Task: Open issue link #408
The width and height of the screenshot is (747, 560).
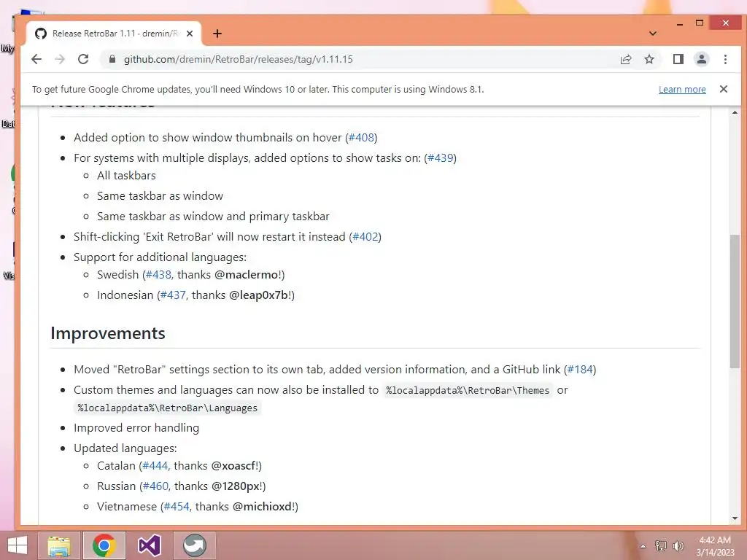Action: pyautogui.click(x=361, y=138)
